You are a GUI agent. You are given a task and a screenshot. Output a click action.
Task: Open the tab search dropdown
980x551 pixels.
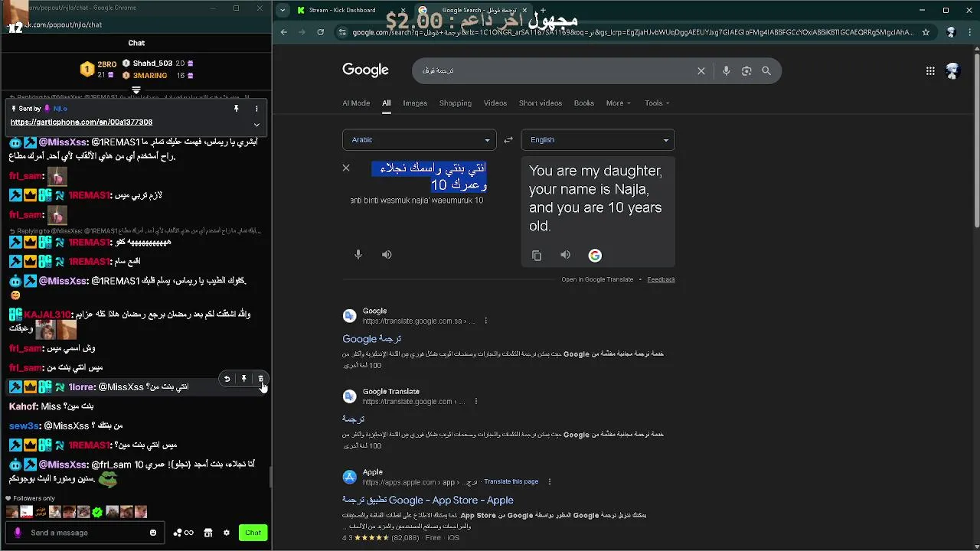283,10
